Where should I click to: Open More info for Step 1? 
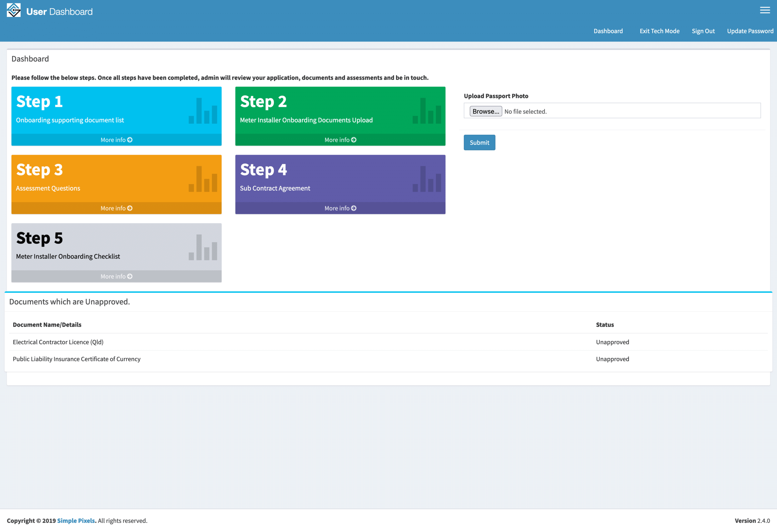(116, 140)
